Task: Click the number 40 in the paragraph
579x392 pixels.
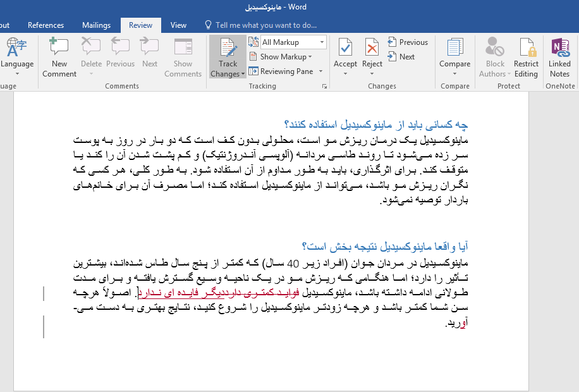Action: point(293,264)
